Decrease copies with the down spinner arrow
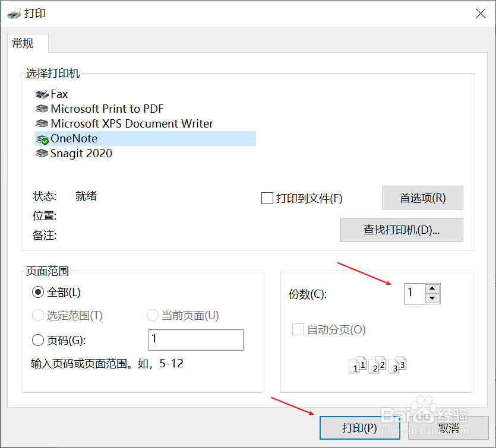The image size is (496, 448). point(432,298)
